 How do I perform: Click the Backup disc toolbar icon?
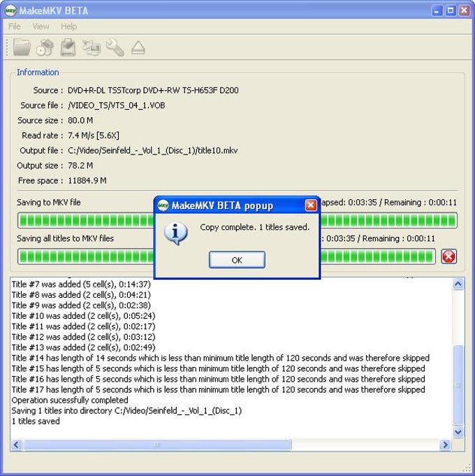[68, 48]
